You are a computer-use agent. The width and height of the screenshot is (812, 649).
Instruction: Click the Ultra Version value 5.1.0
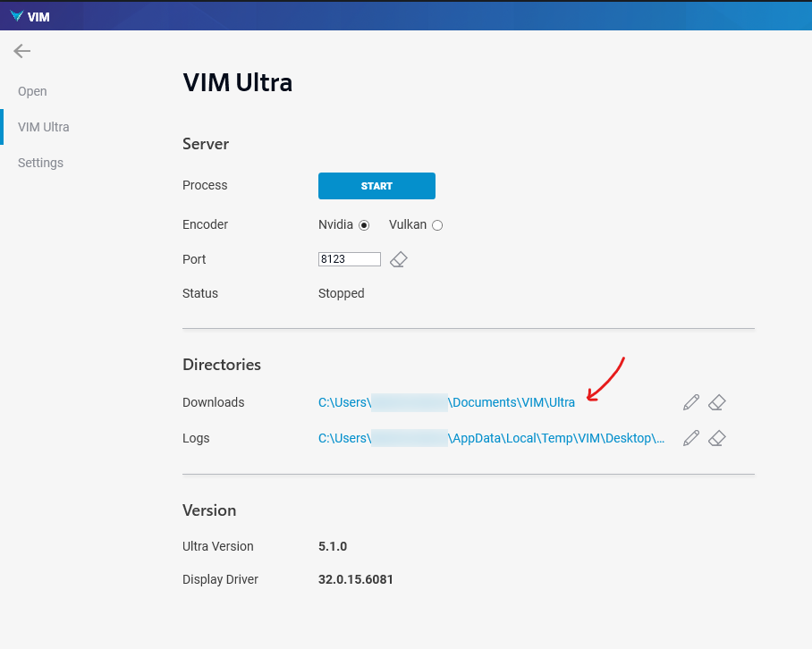click(333, 546)
